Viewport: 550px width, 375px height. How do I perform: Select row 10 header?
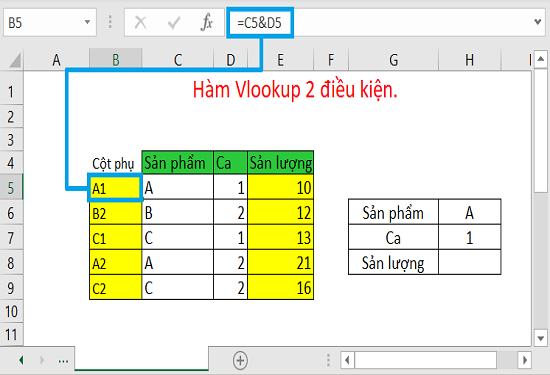[x=11, y=311]
